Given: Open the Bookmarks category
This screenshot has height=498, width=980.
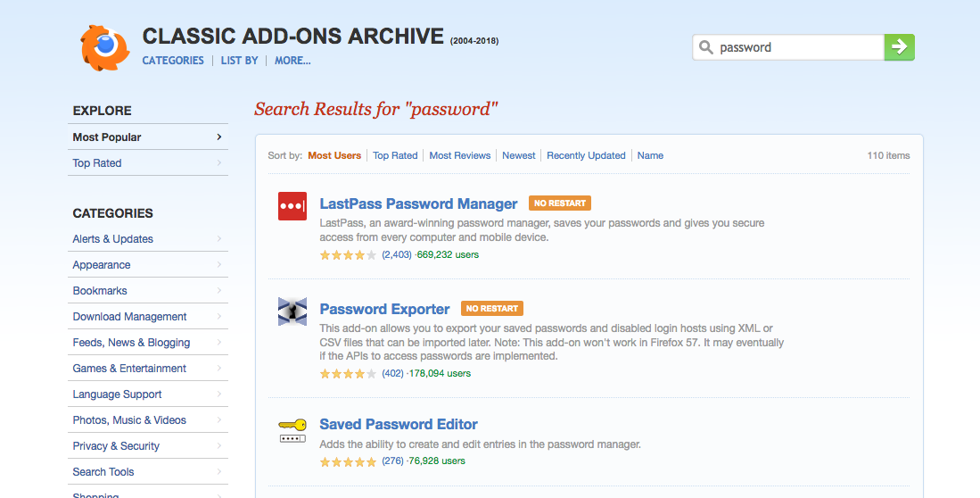Looking at the screenshot, I should (x=99, y=290).
